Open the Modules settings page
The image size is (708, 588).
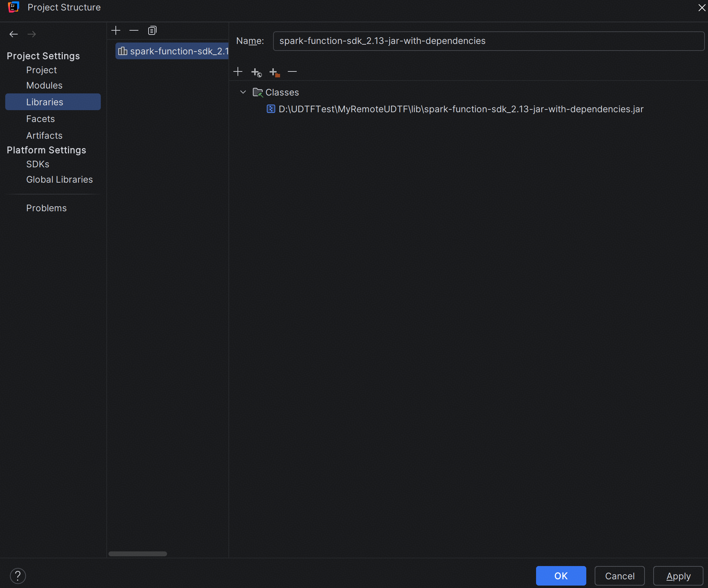coord(44,85)
